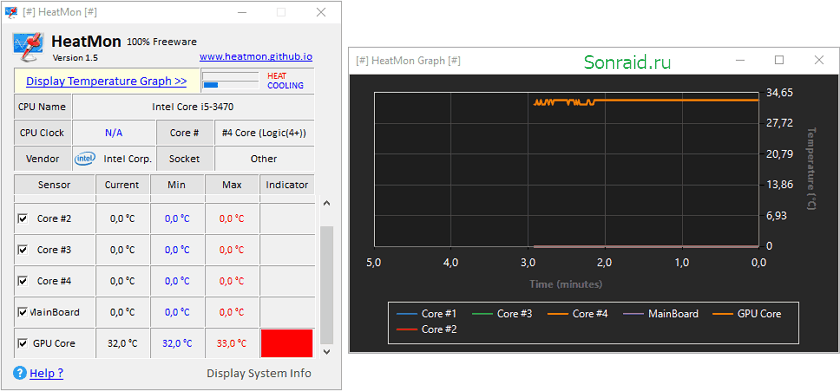Click the empty heat progress bar
Screen dimensions: 840x391
(x=230, y=76)
